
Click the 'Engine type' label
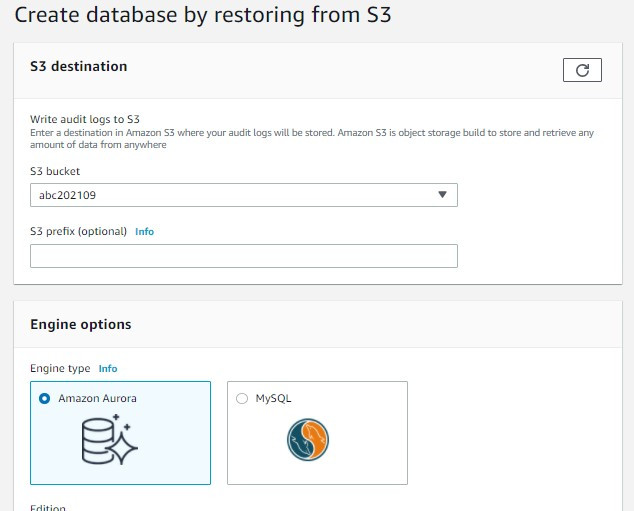click(x=61, y=369)
